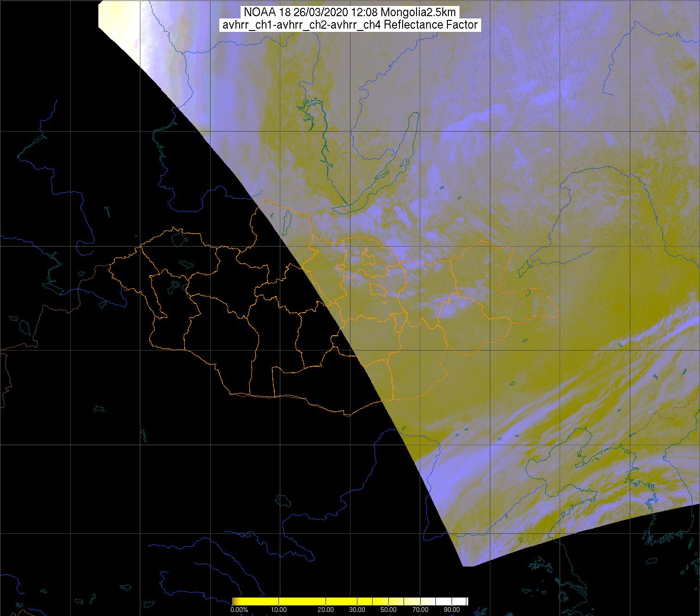
Task: Click the 'avhrr_ch1-avhrr_ch2-avhrr_ch4 Reflectance Factor' label
Action: pyautogui.click(x=350, y=25)
